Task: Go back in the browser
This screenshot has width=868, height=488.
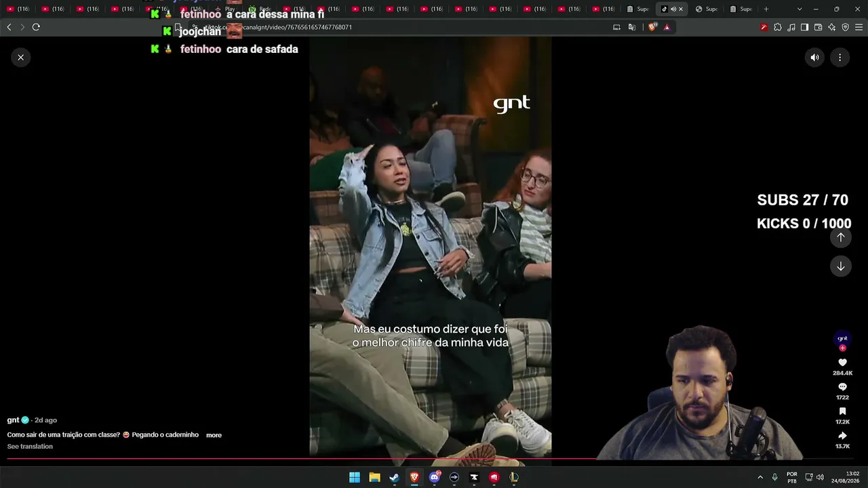Action: [x=9, y=27]
